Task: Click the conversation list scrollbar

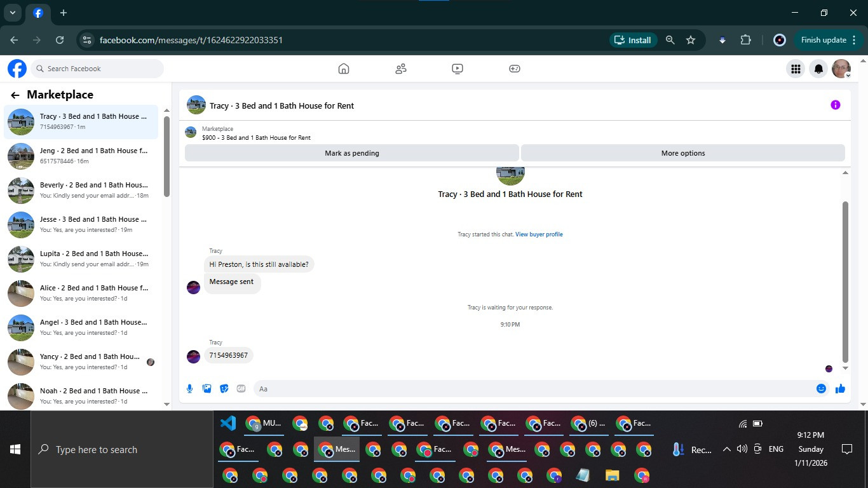Action: click(x=166, y=156)
